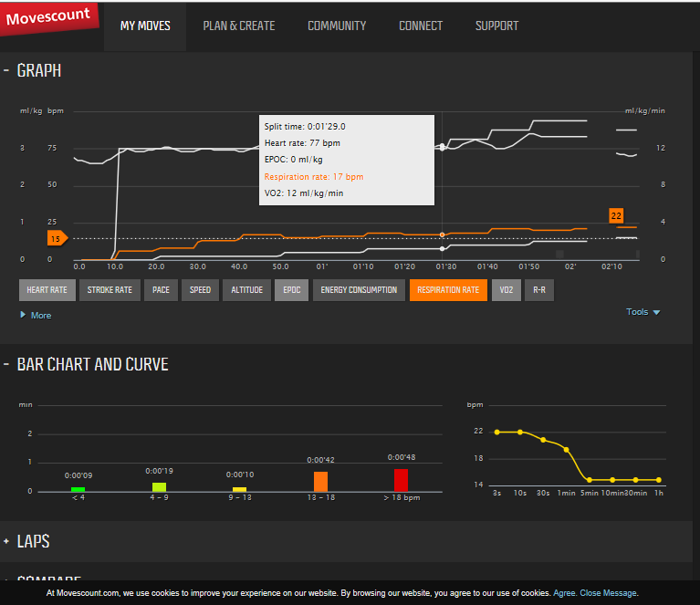Go to the COMMUNITY section
The image size is (700, 605).
coord(337,26)
